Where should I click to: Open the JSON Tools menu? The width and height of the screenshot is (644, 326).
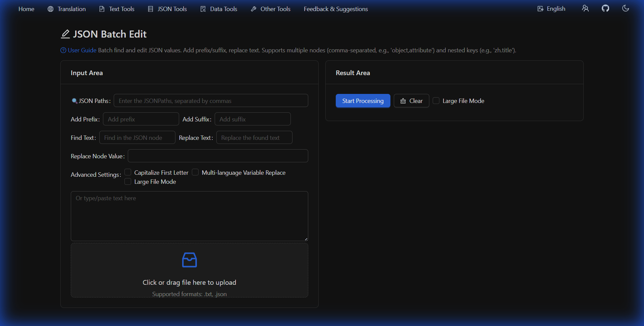(171, 9)
